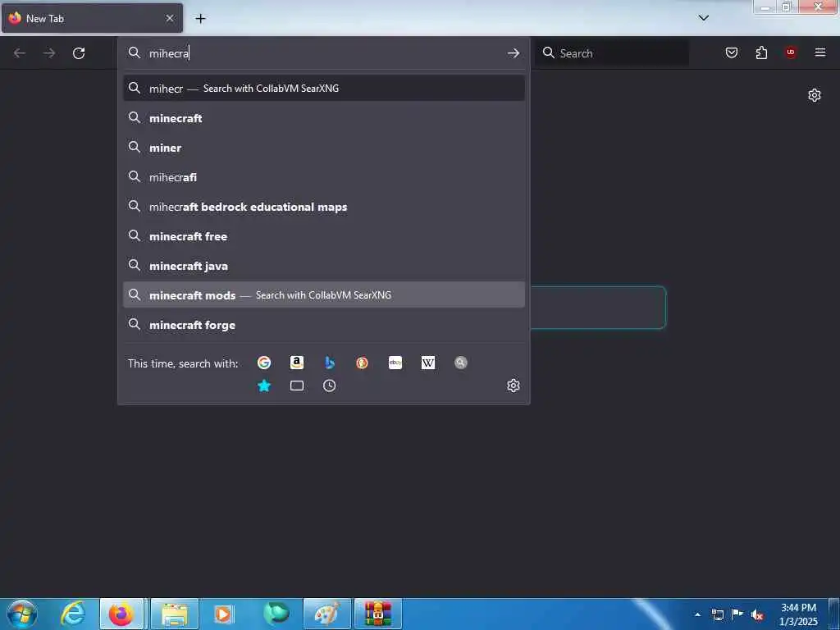Choose DuckDuckGo search engine icon
840x630 pixels.
click(x=362, y=363)
